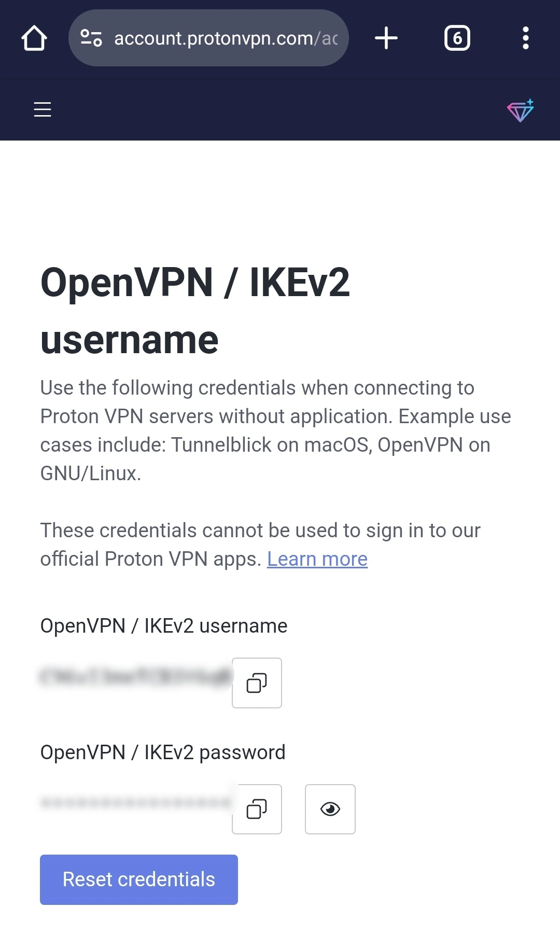Open the browser tab switcher showing 6 tabs
560x935 pixels.
(x=457, y=37)
